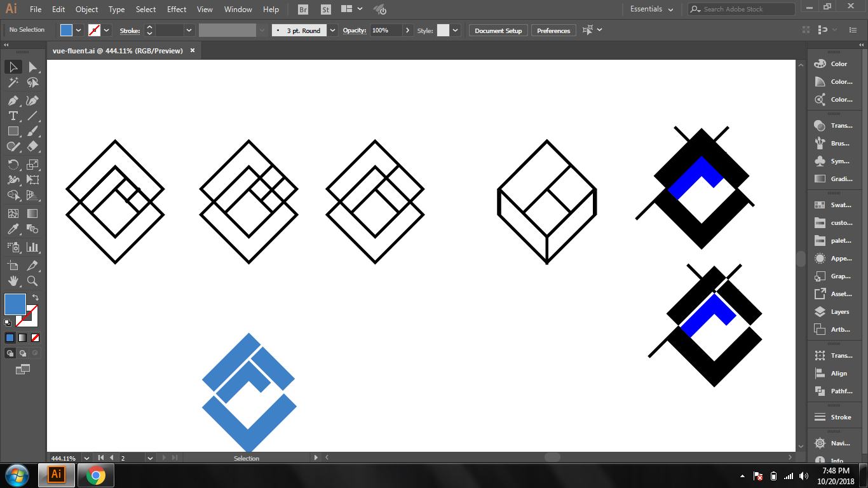Open brush definition dropdown '3 pt. Round'
868x488 pixels.
(x=333, y=30)
